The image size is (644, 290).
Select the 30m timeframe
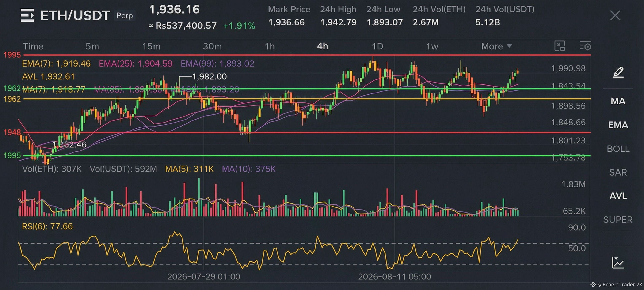tap(212, 46)
